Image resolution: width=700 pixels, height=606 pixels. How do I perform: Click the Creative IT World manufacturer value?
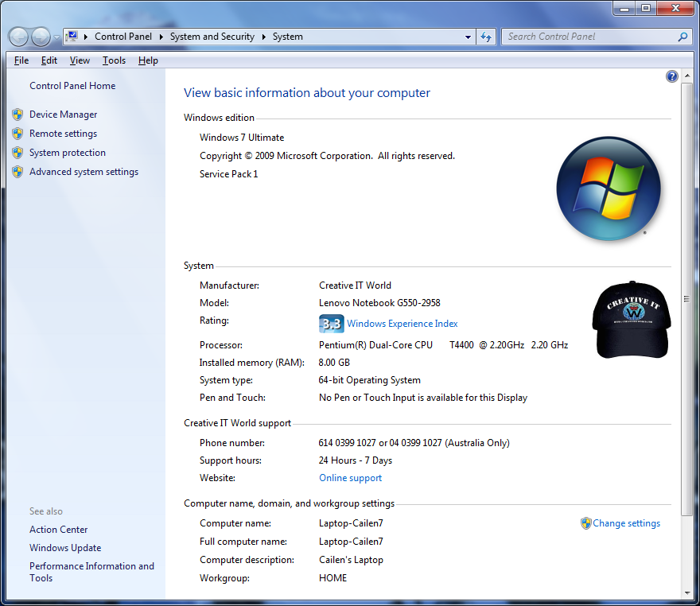[355, 286]
